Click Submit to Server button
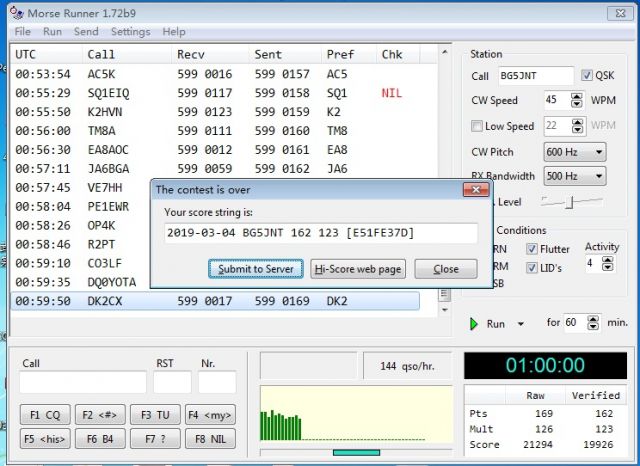 click(256, 269)
